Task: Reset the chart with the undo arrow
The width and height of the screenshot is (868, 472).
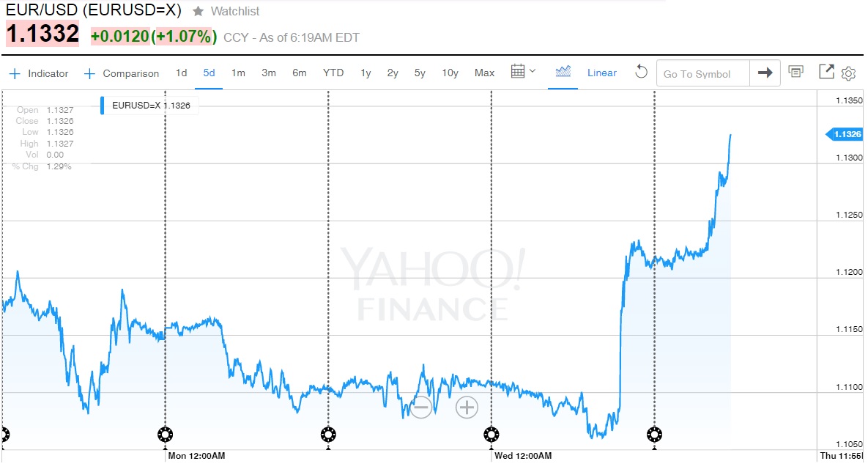Action: [641, 72]
